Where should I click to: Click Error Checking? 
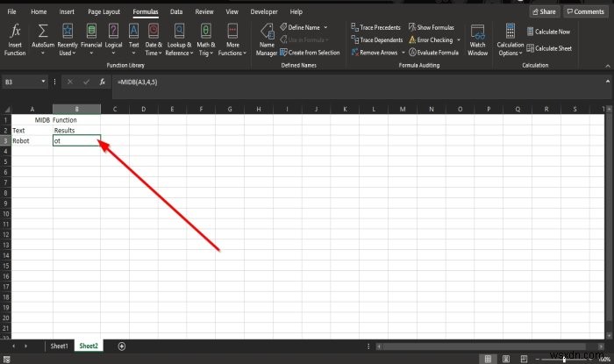[x=431, y=40]
